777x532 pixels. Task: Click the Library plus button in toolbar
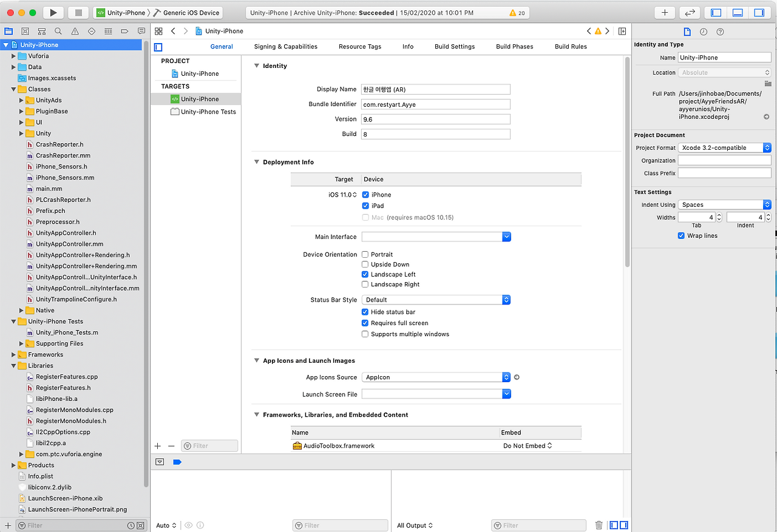(x=665, y=12)
